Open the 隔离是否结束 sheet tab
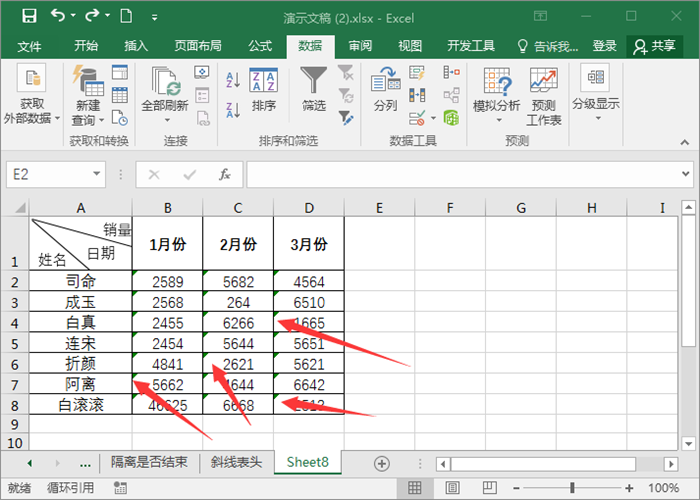Viewport: 700px width, 500px height. (x=149, y=462)
